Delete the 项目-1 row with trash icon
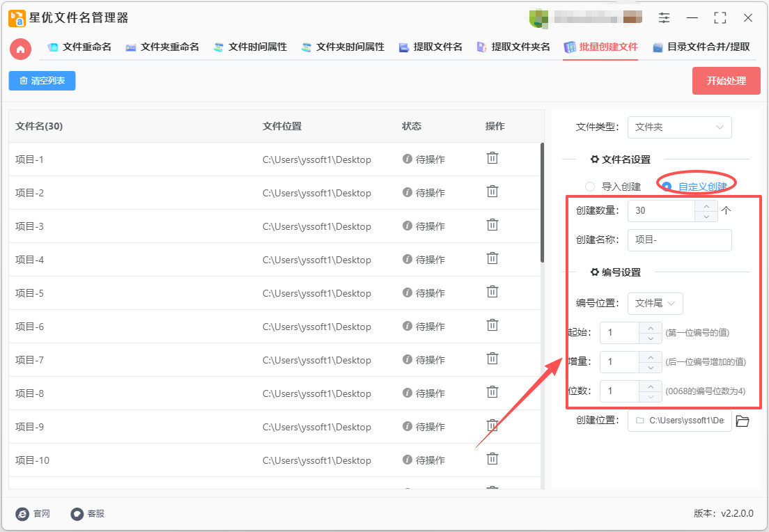The height and width of the screenshot is (532, 769). 492,158
